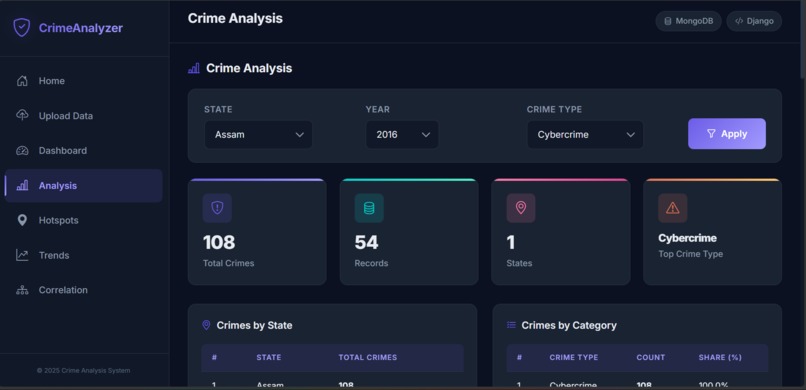Image resolution: width=806 pixels, height=390 pixels.
Task: Click the CRIME TYPE column header
Action: pos(574,357)
